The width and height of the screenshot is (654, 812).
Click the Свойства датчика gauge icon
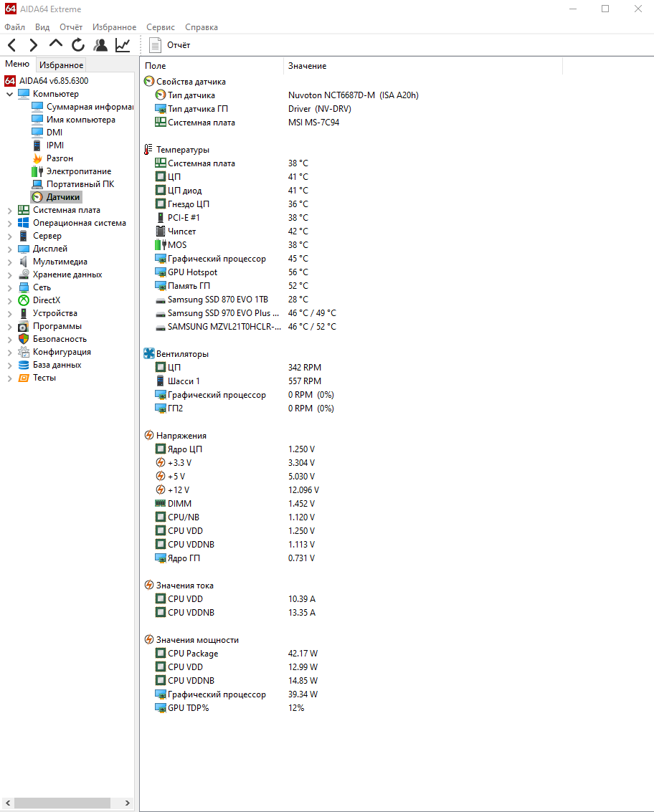pyautogui.click(x=148, y=81)
